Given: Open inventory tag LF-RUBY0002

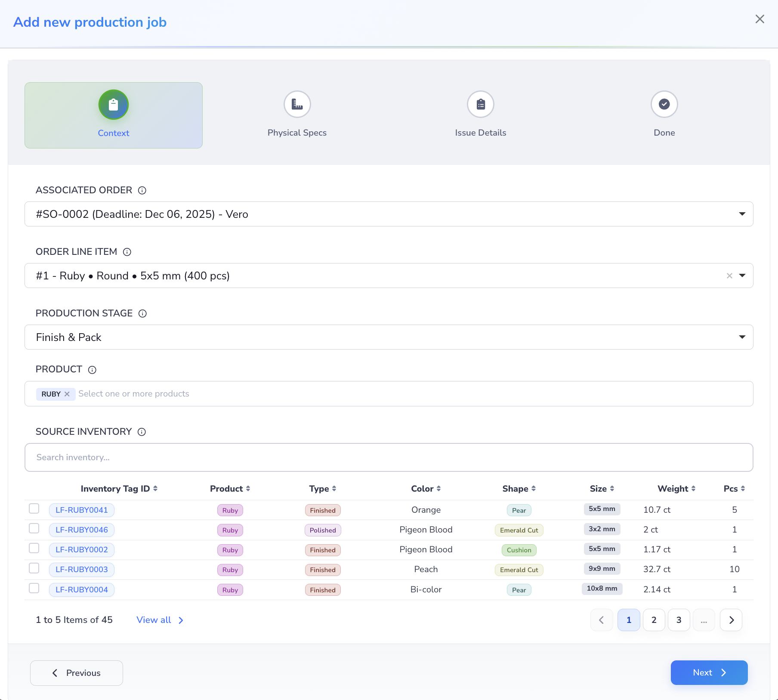Looking at the screenshot, I should pyautogui.click(x=82, y=550).
